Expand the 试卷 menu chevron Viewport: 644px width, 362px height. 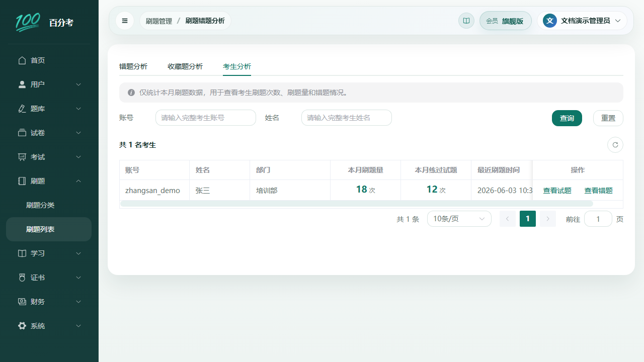coord(78,133)
